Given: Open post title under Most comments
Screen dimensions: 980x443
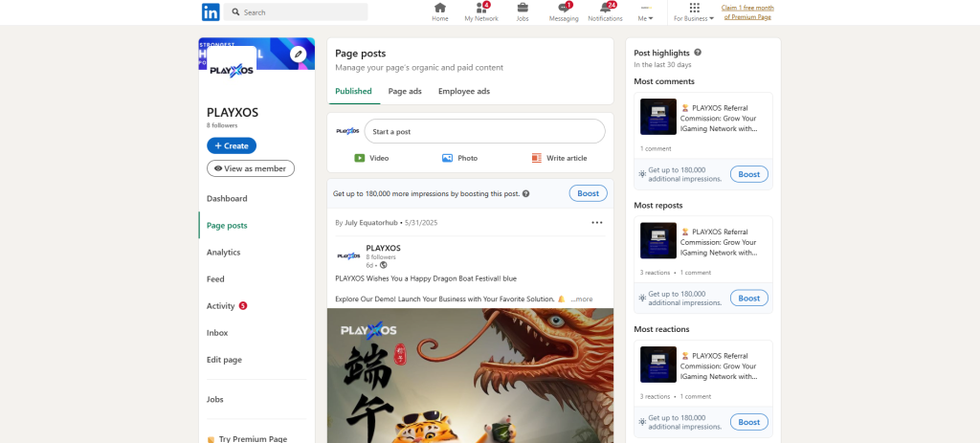Looking at the screenshot, I should (x=720, y=118).
